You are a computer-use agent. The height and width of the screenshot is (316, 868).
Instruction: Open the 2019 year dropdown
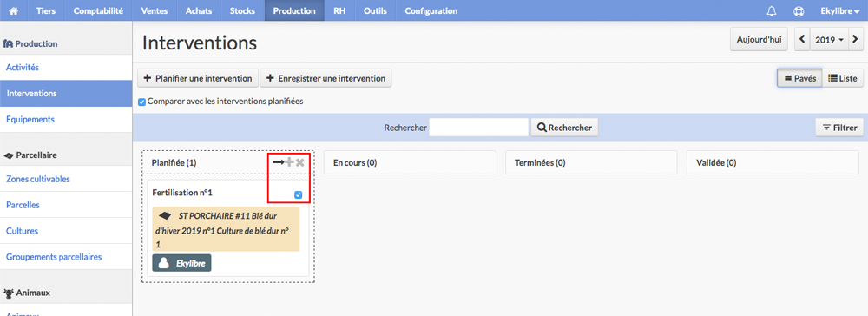[829, 40]
